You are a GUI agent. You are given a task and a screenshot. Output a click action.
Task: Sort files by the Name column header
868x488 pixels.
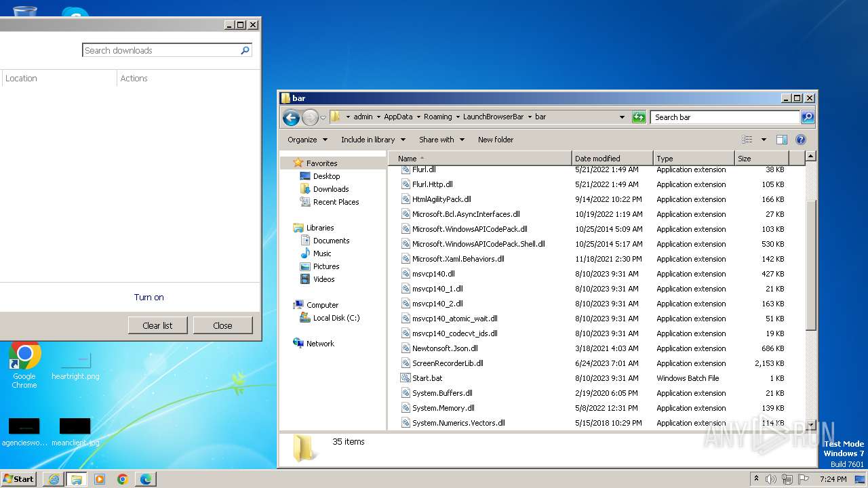pos(481,159)
